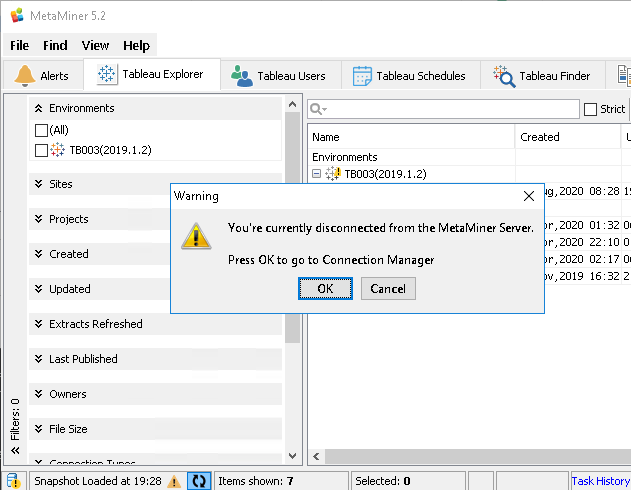Expand the Extracts Refreshed filter section

[39, 324]
